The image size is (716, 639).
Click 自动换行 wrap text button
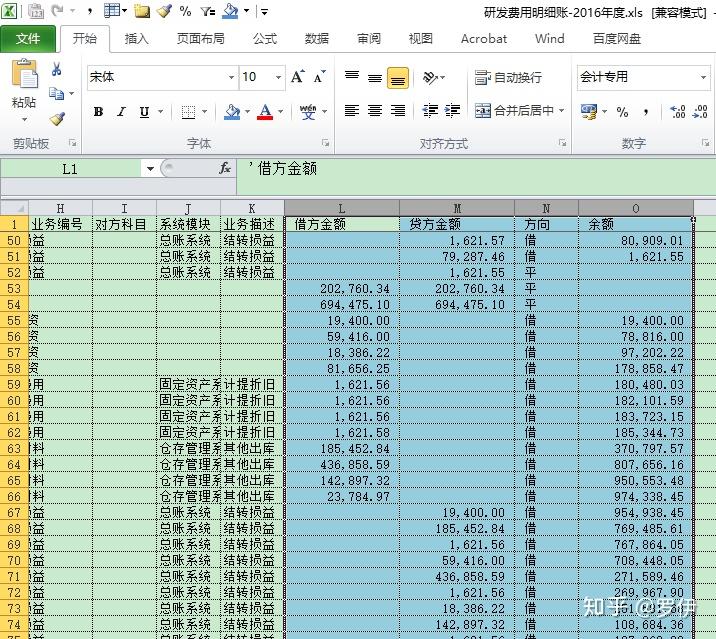pos(508,77)
